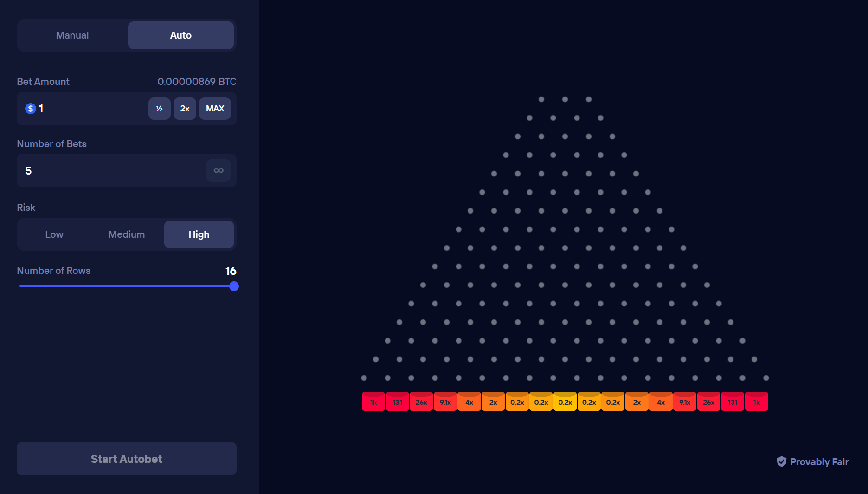Click the blue dollar currency icon
This screenshot has height=494, width=868.
coord(31,109)
